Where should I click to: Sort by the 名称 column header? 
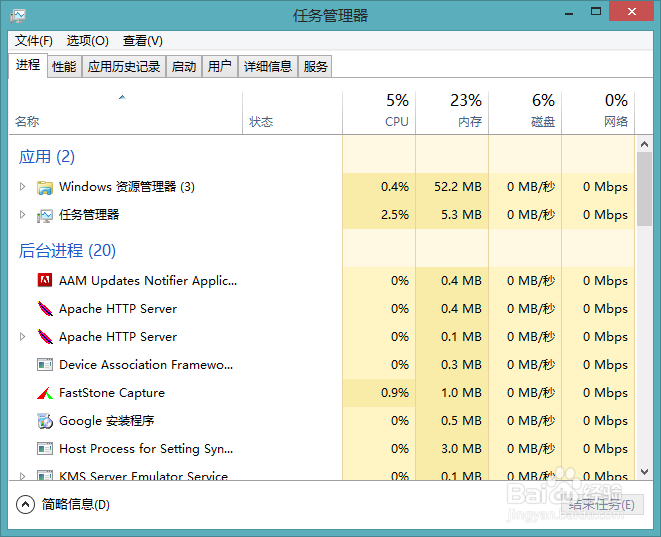125,113
